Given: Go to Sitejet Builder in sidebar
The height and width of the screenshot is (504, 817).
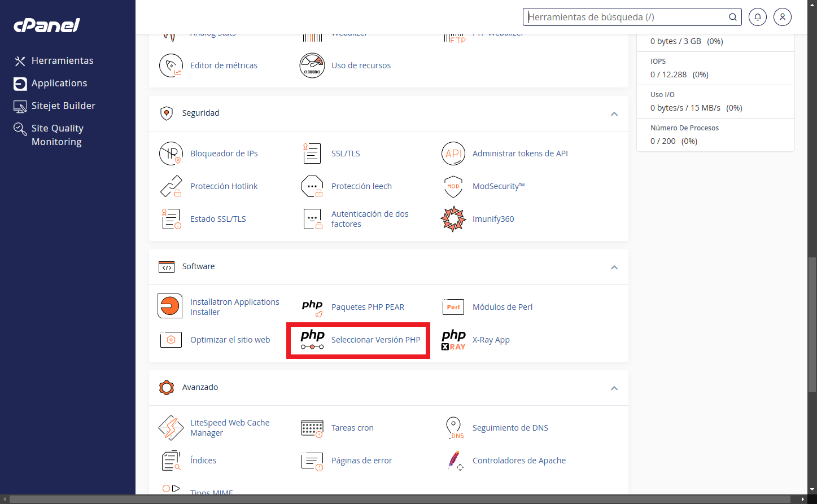Looking at the screenshot, I should click(x=63, y=106).
